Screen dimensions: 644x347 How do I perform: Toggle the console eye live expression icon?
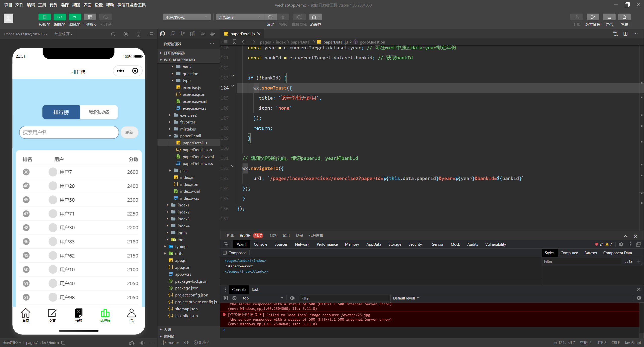292,298
